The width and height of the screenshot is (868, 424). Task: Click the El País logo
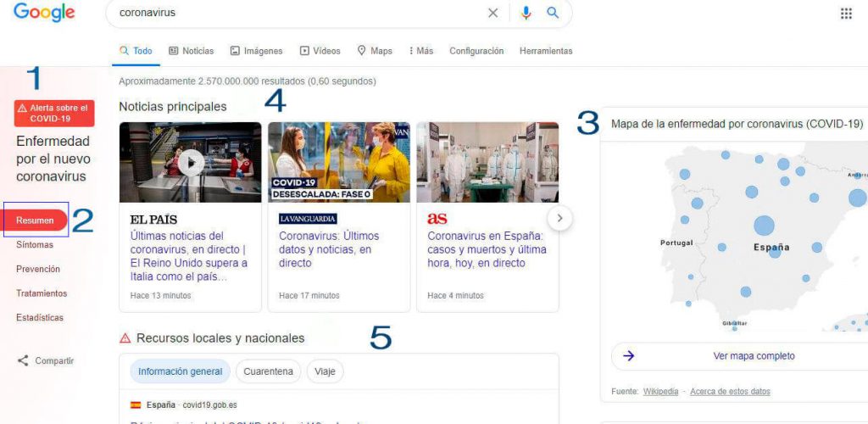pos(154,219)
